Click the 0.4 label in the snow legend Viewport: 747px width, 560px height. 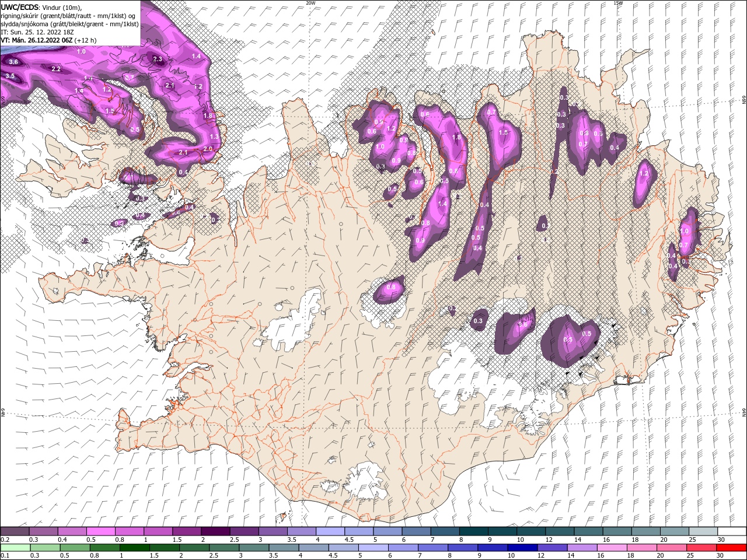(62, 540)
